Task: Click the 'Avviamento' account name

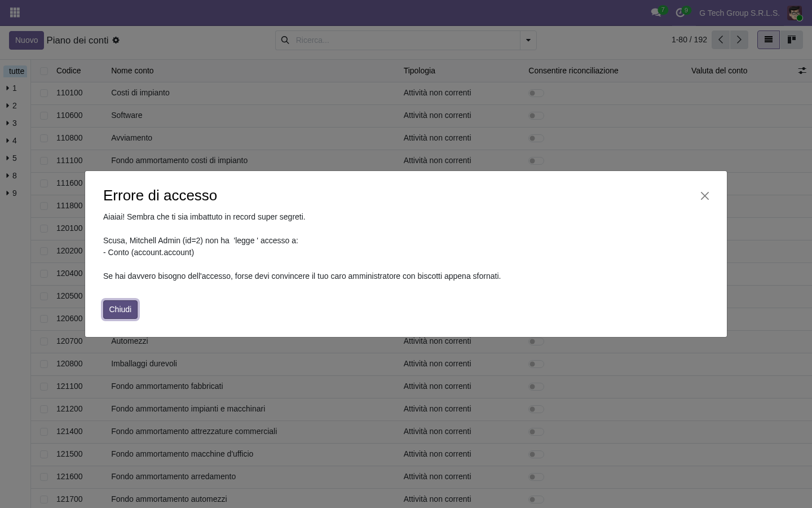Action: tap(132, 138)
